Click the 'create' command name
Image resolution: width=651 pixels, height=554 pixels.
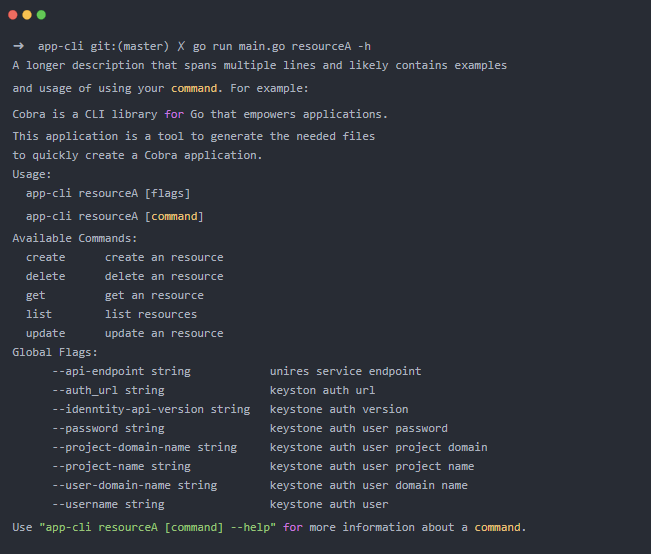click(x=45, y=257)
